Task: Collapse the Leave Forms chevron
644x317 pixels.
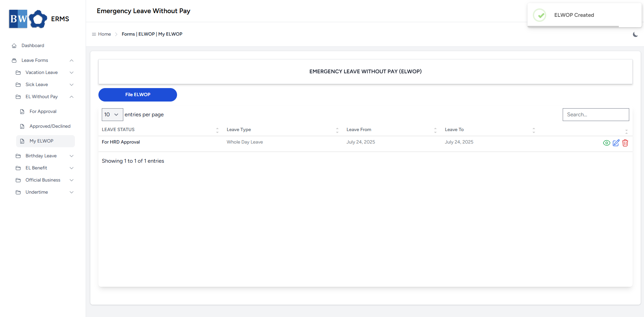Action: pyautogui.click(x=72, y=61)
